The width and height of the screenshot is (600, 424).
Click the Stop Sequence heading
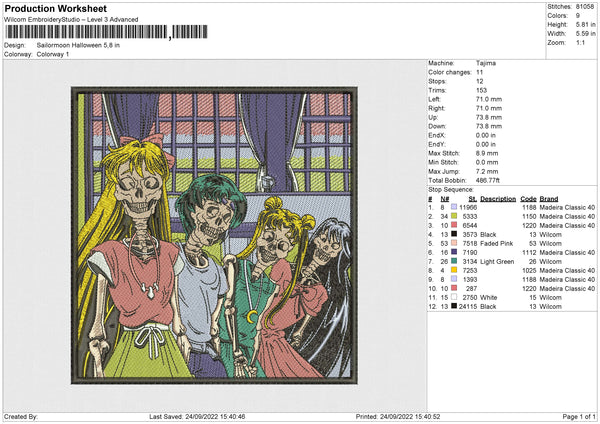[x=451, y=190]
